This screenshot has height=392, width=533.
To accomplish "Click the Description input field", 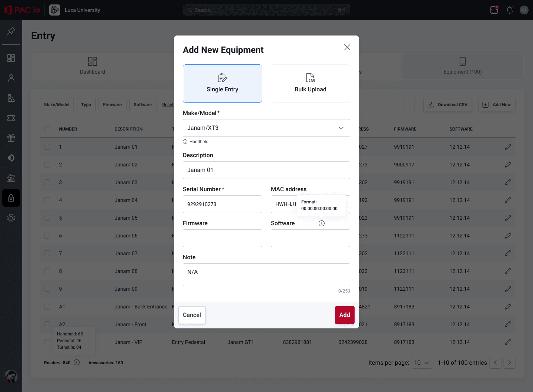I will point(266,170).
